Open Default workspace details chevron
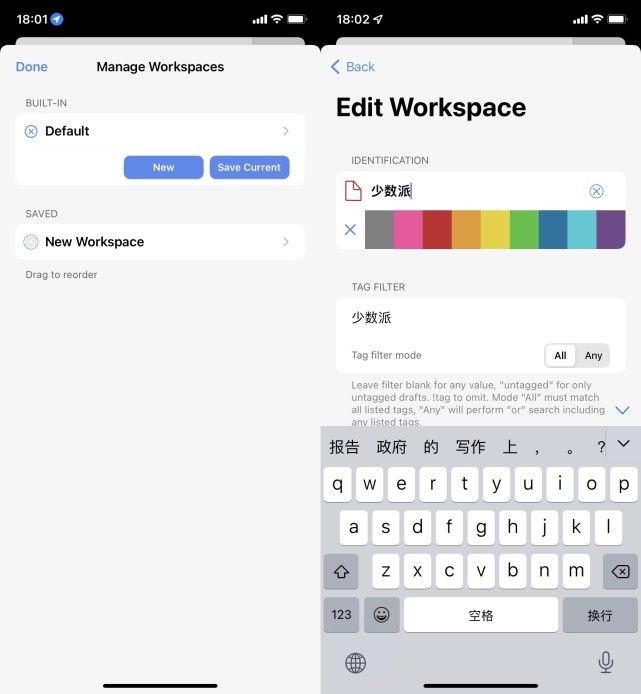The height and width of the screenshot is (694, 641). [x=286, y=131]
